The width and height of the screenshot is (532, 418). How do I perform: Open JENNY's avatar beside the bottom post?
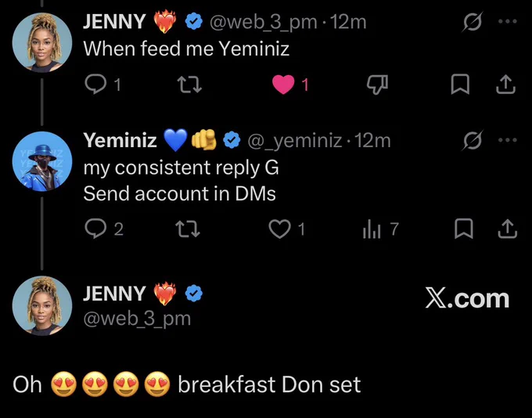click(42, 305)
